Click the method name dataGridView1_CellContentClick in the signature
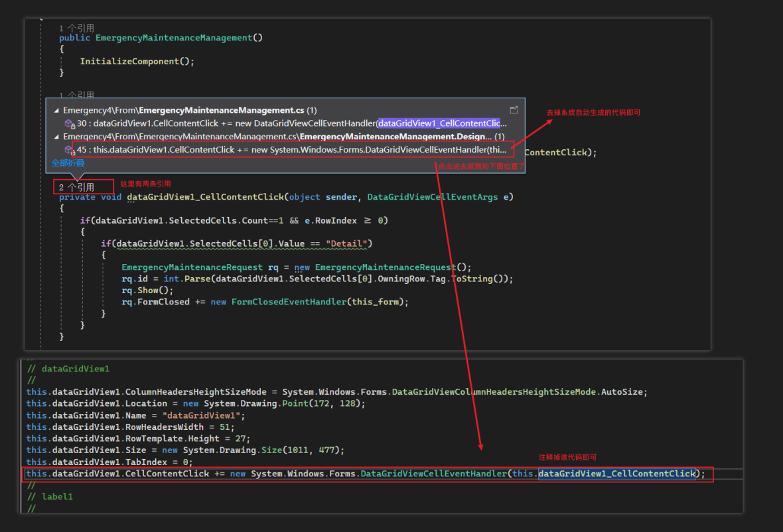This screenshot has width=783, height=532. click(205, 197)
